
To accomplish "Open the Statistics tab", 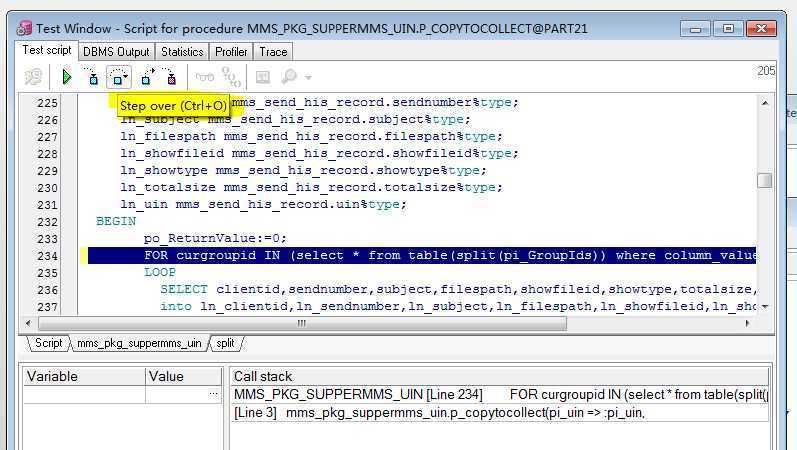I will (182, 52).
